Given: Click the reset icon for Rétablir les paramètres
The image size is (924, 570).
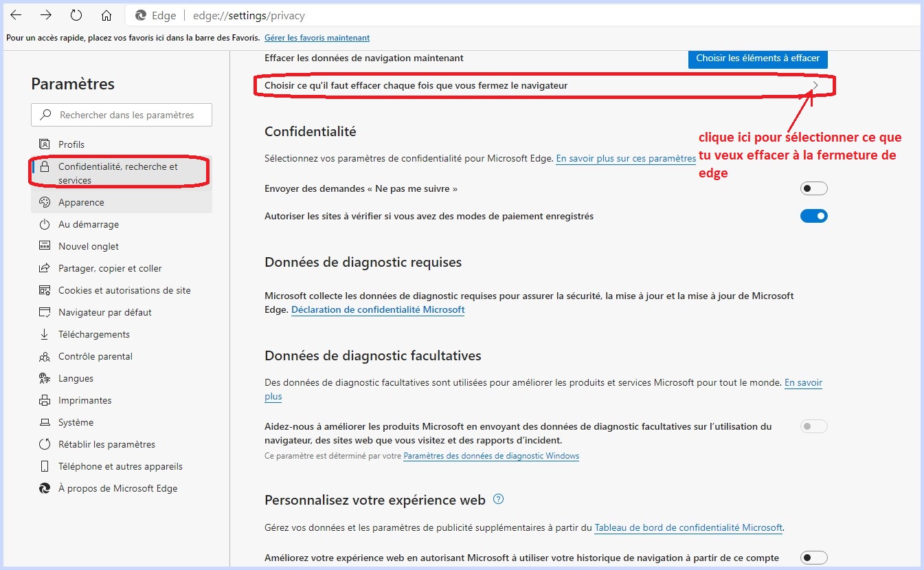Looking at the screenshot, I should [45, 444].
